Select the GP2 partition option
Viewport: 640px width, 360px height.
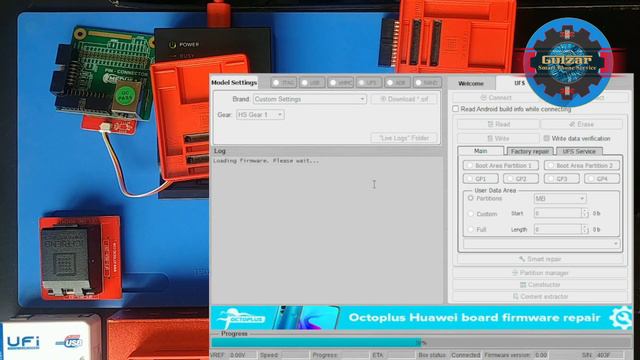521,179
